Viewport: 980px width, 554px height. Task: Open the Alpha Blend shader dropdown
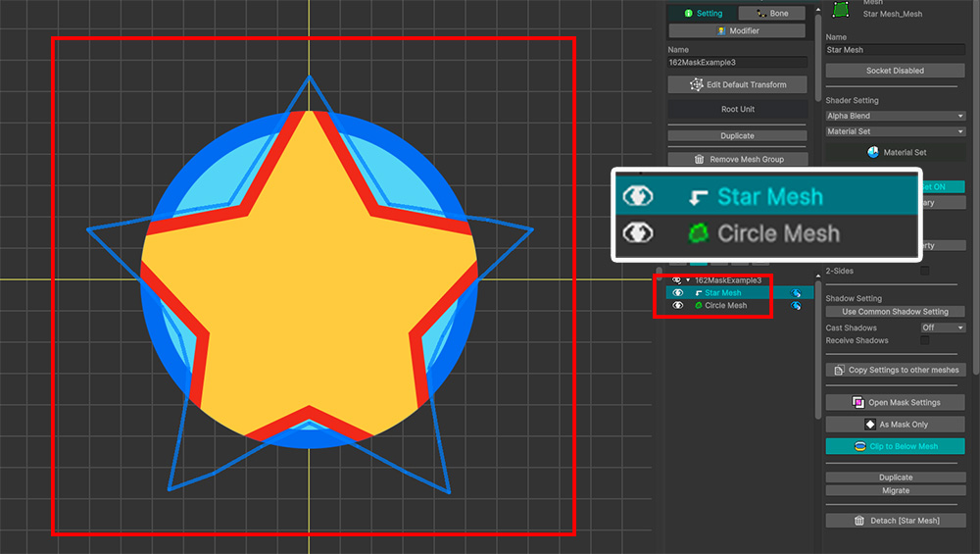pos(895,116)
